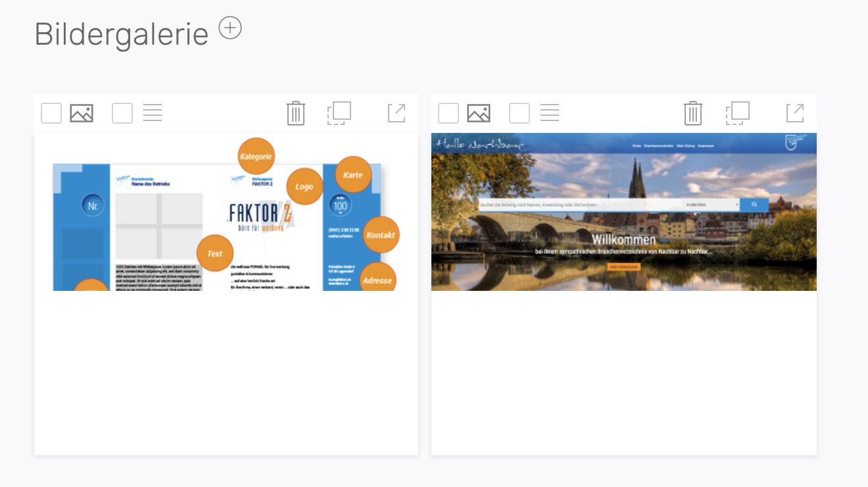868x487 pixels.
Task: Enable the text-lines checkbox on the FAKTOR Z card
Action: [x=122, y=113]
